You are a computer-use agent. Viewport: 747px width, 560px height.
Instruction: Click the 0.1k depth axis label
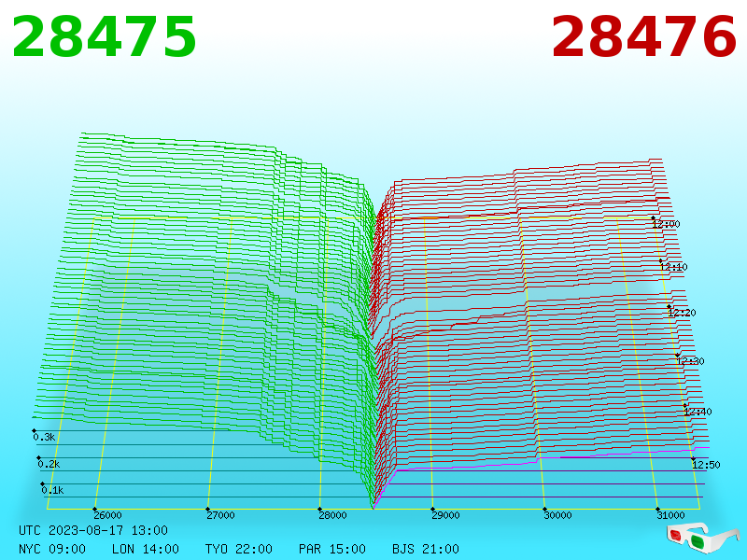coord(52,490)
